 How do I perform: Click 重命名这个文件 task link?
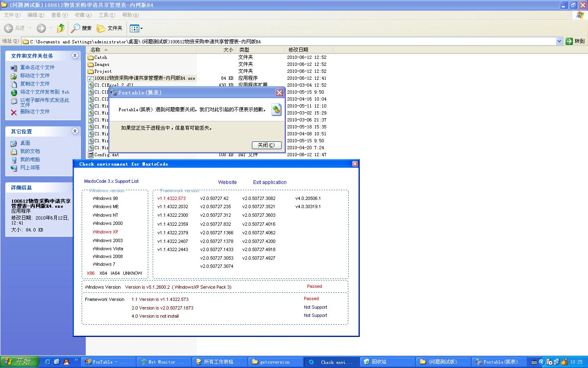[37, 67]
